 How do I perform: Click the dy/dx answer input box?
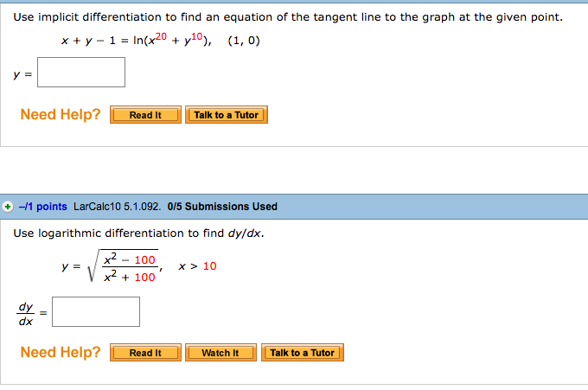(96, 311)
